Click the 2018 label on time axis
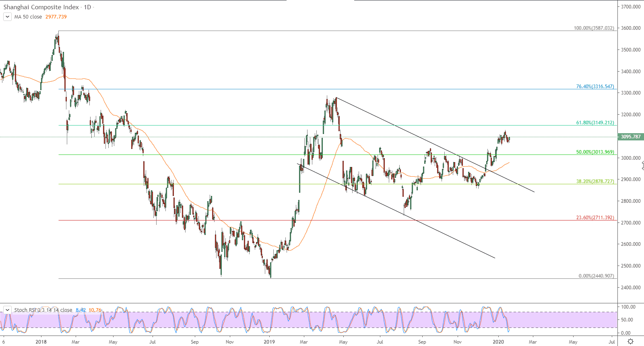Viewport: 644px width, 346px height. (41, 342)
